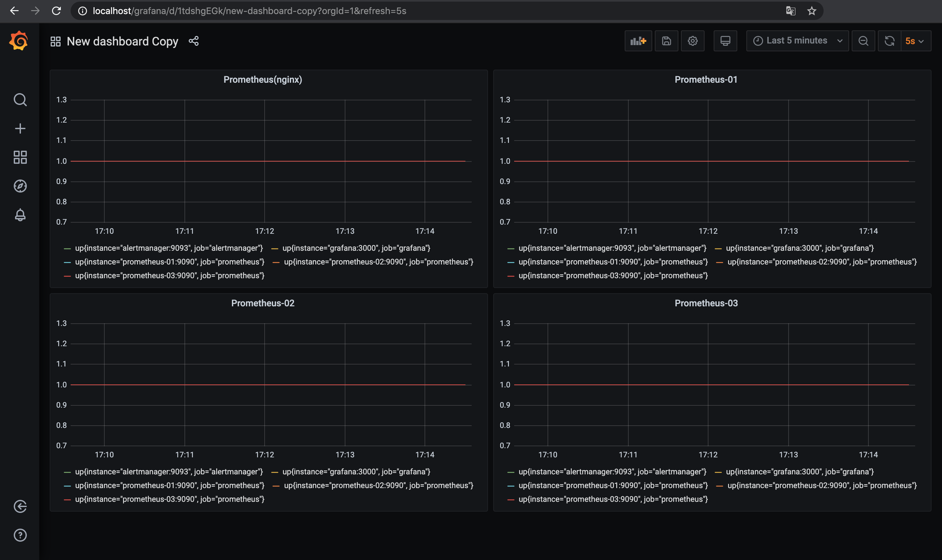Pick color for alertmanager in Prometheus(nginx) legend

tap(68, 249)
